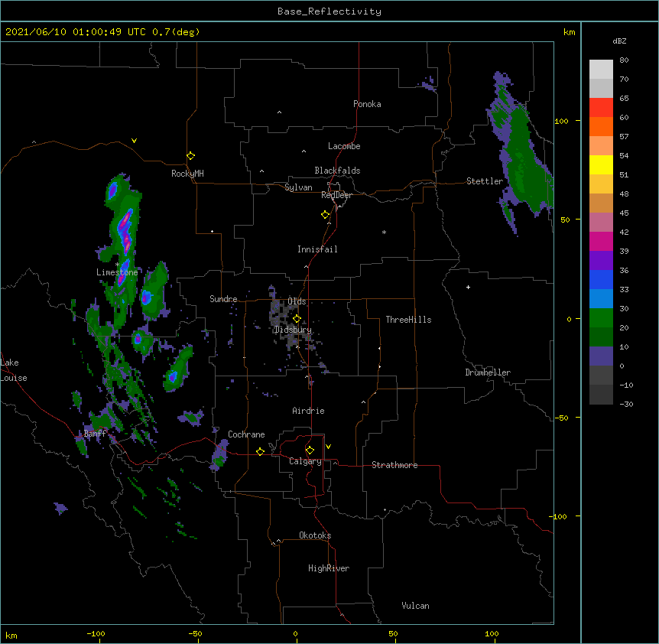Select the yellow diamond marker between Olds and Didsbury
659x644 pixels.
pos(297,318)
